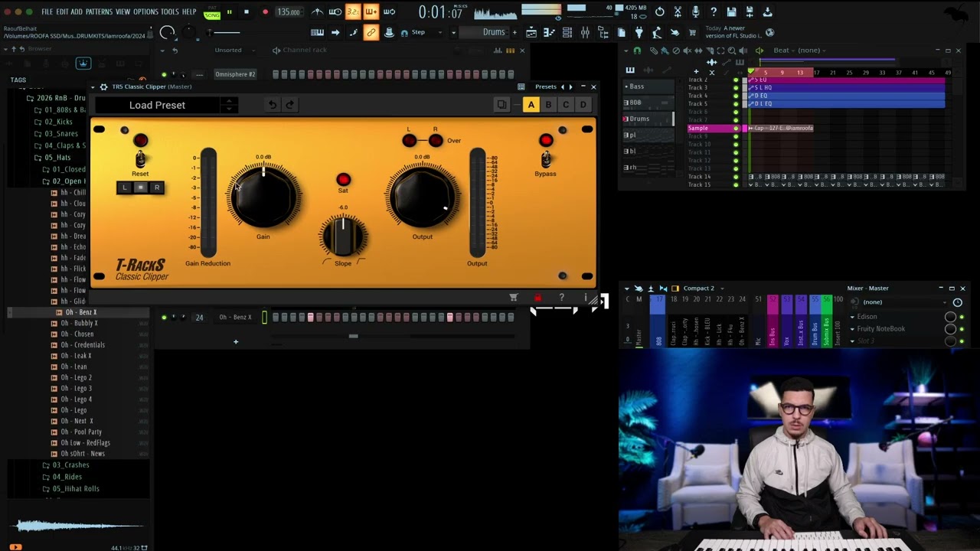Click the undo arrow in the Classic Clipper toolbar
Screen dimensions: 980x551
[273, 105]
